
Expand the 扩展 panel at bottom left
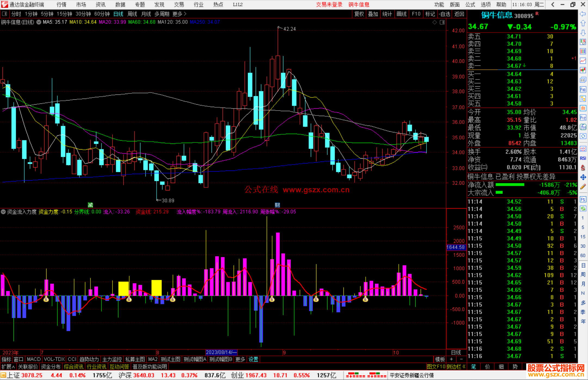[8, 367]
